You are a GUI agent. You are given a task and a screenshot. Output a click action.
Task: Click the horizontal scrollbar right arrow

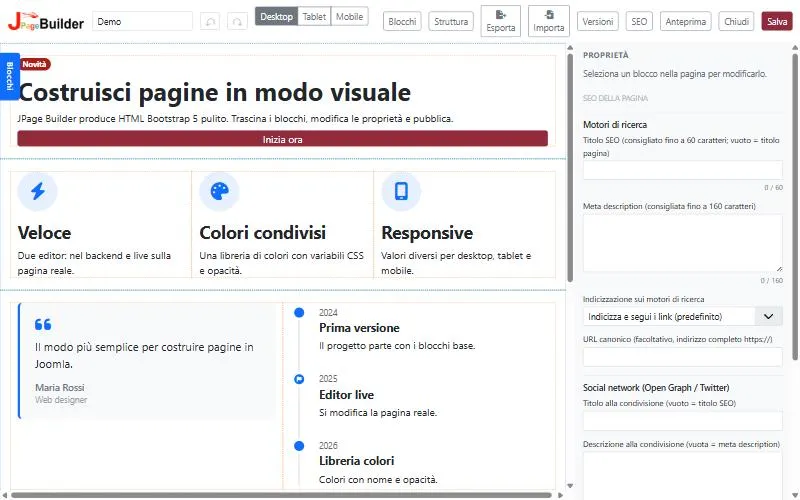[561, 495]
